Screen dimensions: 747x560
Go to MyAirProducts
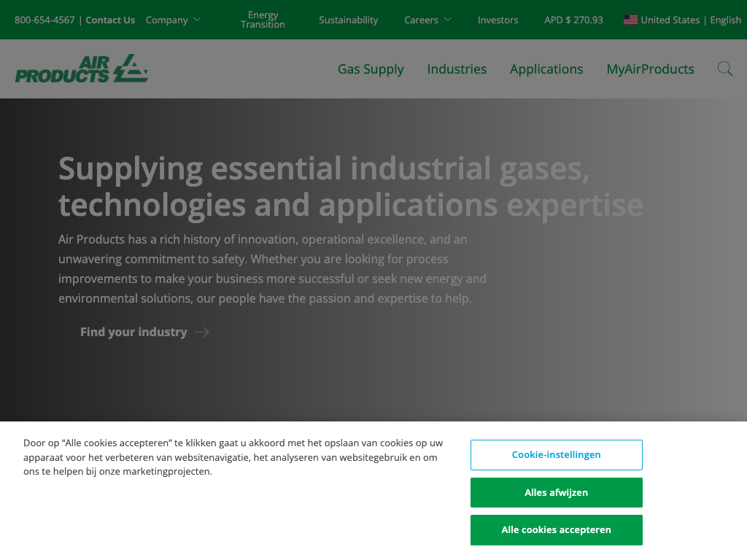pos(650,69)
